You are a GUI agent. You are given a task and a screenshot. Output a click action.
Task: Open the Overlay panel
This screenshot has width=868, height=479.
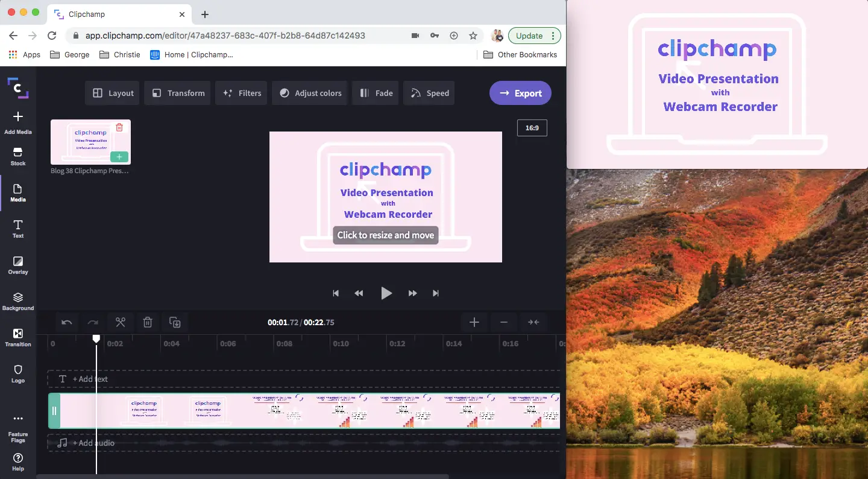click(18, 265)
